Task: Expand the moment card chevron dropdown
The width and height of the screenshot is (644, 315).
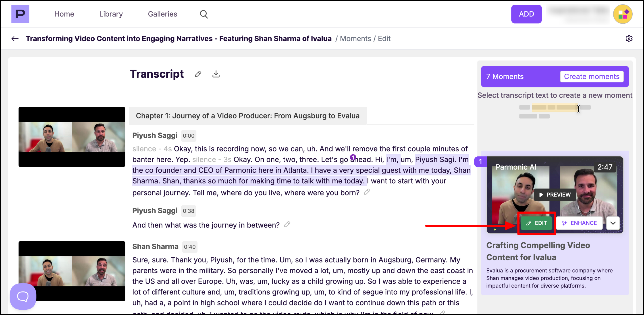Action: click(613, 223)
